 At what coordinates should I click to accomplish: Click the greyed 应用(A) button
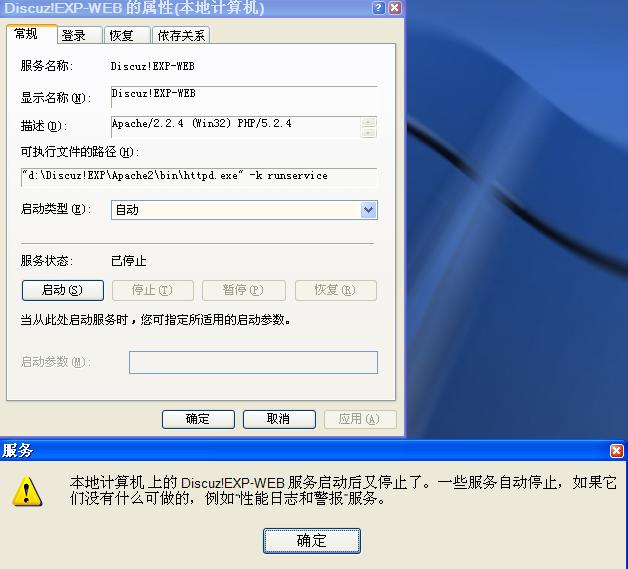point(360,419)
